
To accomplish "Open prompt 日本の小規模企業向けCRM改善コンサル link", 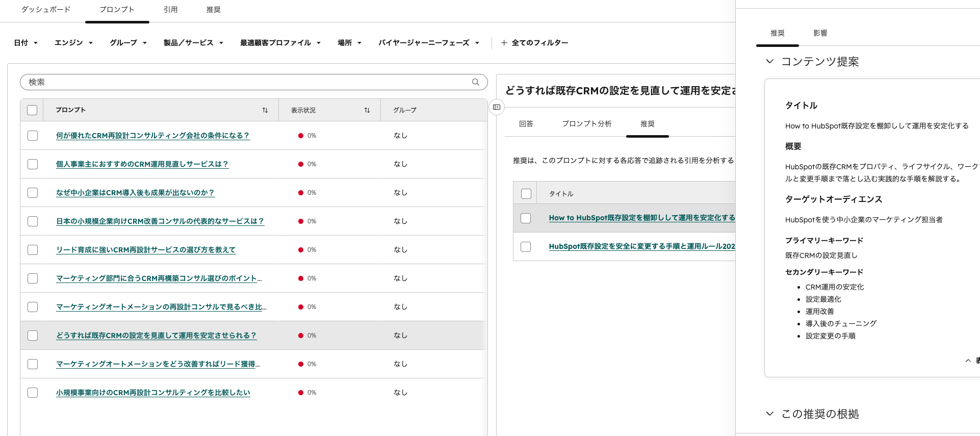I will click(160, 221).
